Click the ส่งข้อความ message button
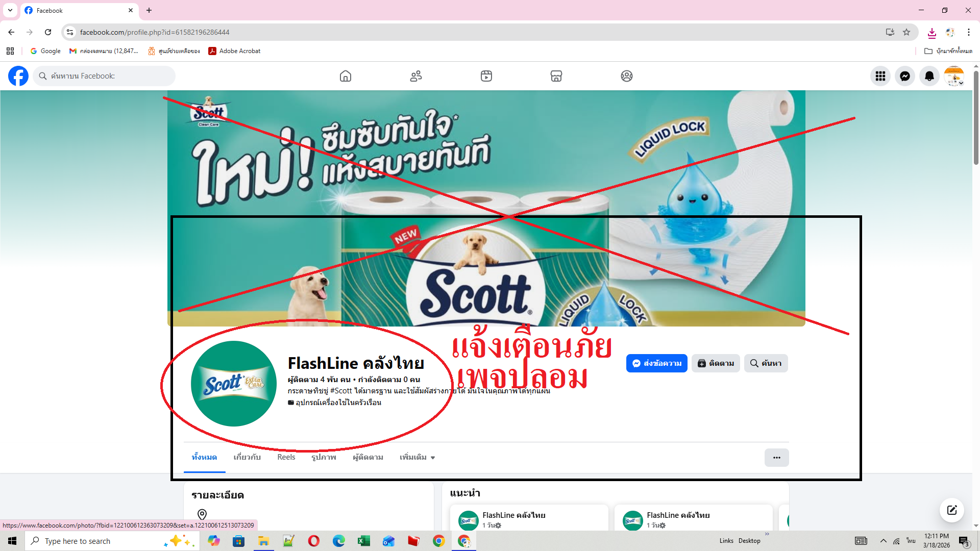The height and width of the screenshot is (551, 980). [x=657, y=363]
